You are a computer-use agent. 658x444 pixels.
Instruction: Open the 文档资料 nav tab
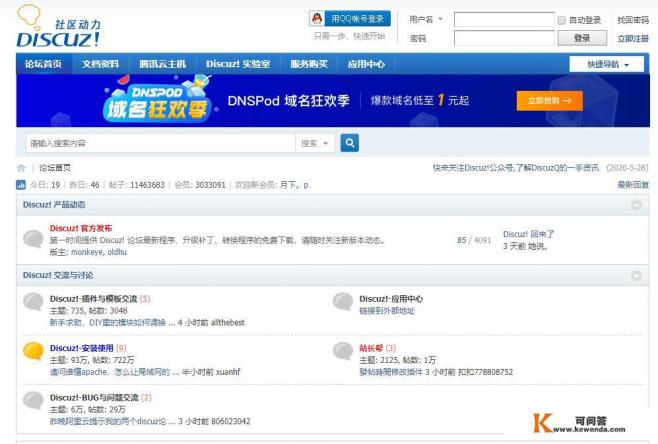(101, 64)
